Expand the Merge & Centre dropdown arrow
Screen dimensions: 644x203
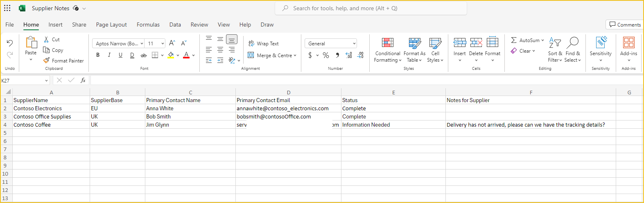point(295,56)
